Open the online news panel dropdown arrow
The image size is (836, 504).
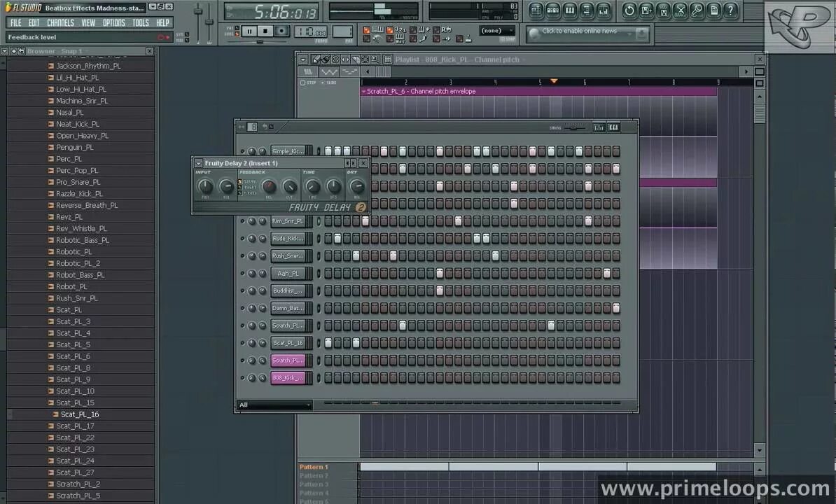(629, 34)
